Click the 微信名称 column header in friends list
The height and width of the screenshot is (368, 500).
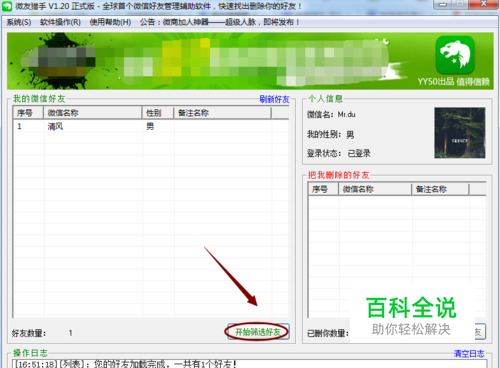(93, 113)
